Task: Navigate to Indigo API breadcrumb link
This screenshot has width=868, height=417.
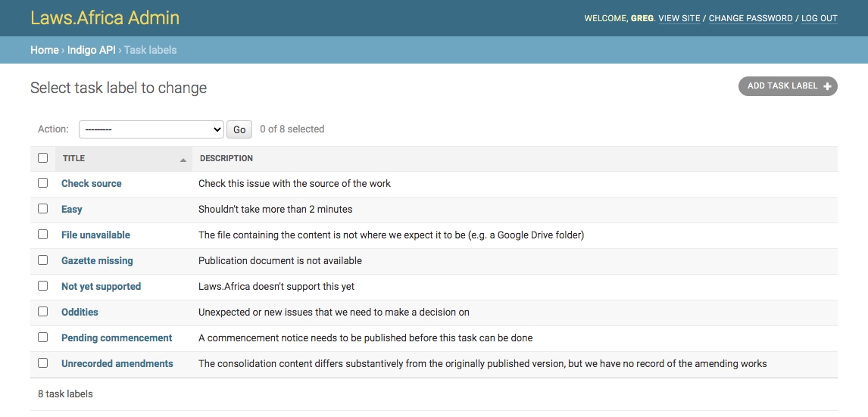Action: point(91,50)
